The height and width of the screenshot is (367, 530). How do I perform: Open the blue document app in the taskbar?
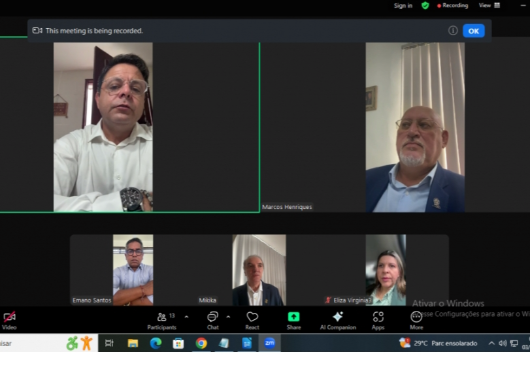247,343
